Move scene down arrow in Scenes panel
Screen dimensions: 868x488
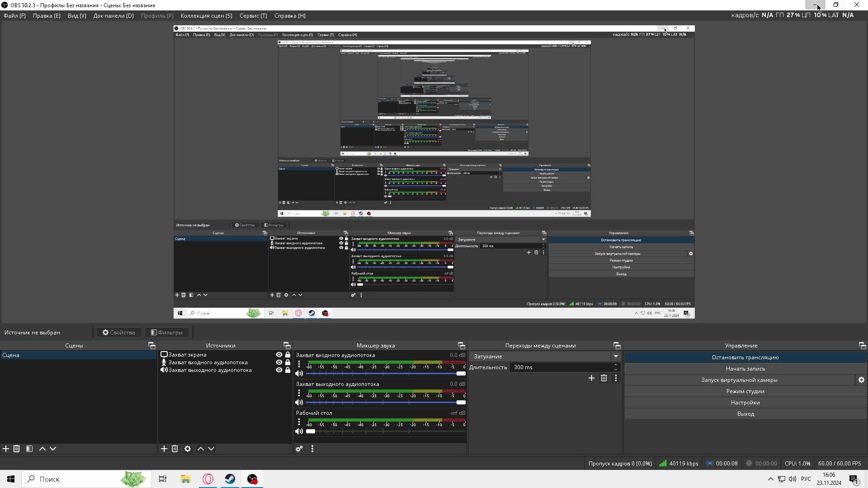click(x=53, y=449)
